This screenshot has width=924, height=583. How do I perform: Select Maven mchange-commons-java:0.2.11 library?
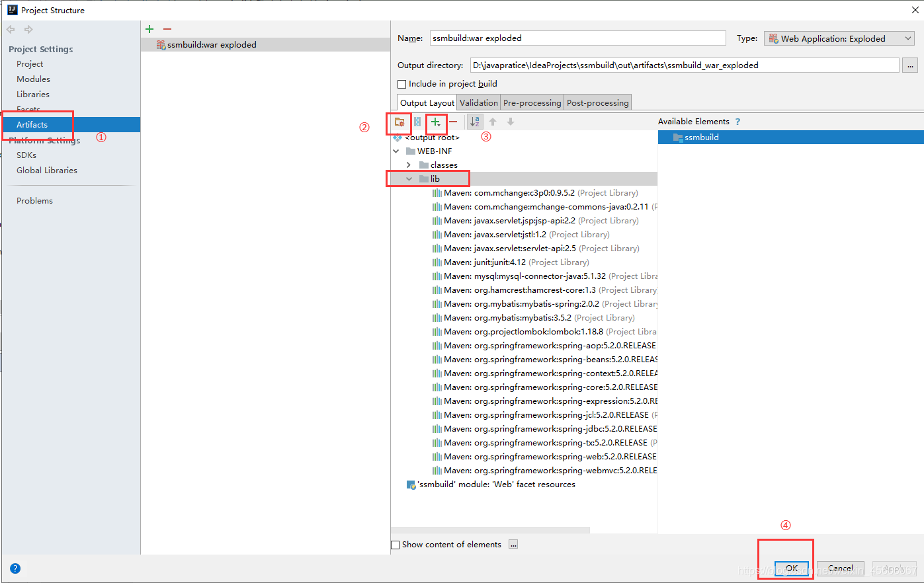coord(544,207)
